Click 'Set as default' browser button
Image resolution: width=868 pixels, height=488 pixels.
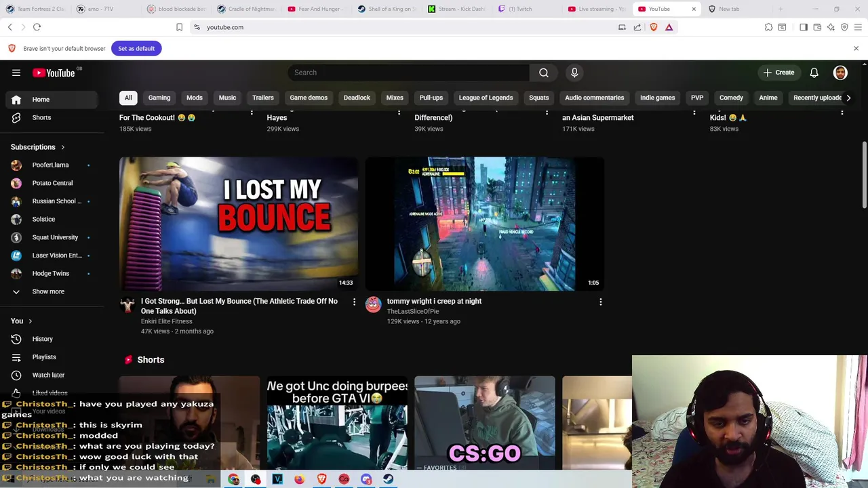pos(136,48)
